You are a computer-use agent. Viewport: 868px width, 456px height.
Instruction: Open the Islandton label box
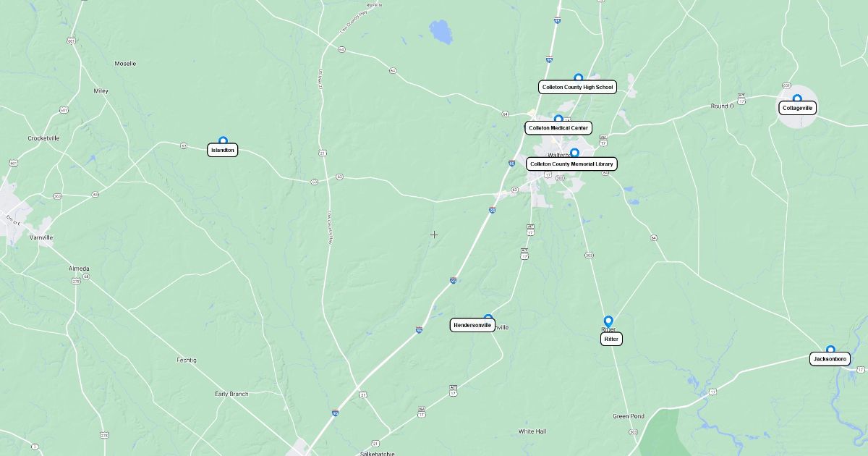coord(222,150)
